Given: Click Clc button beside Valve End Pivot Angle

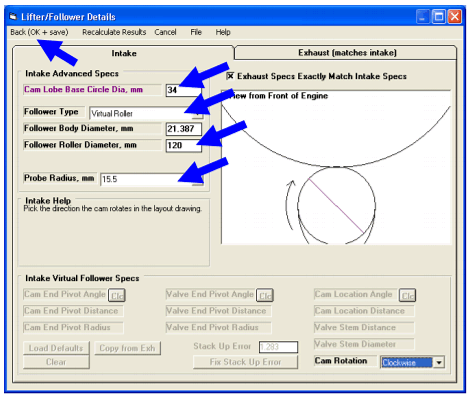Looking at the screenshot, I should coord(265,296).
